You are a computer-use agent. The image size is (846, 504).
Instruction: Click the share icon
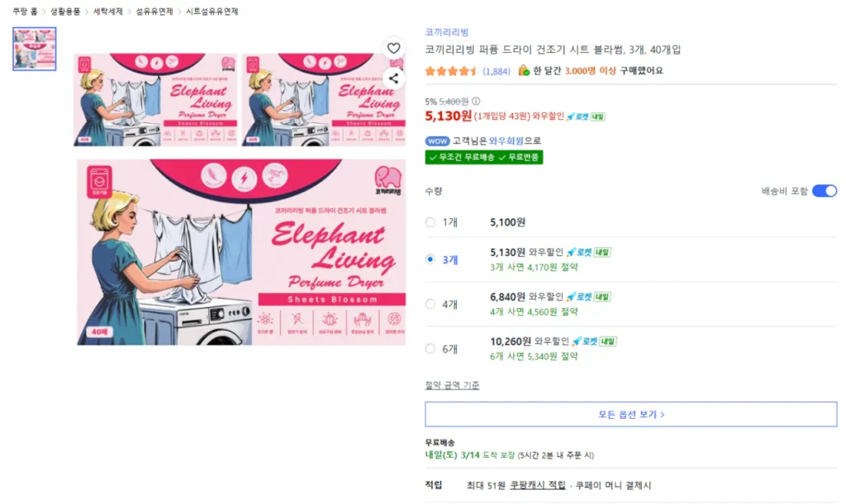tap(394, 78)
